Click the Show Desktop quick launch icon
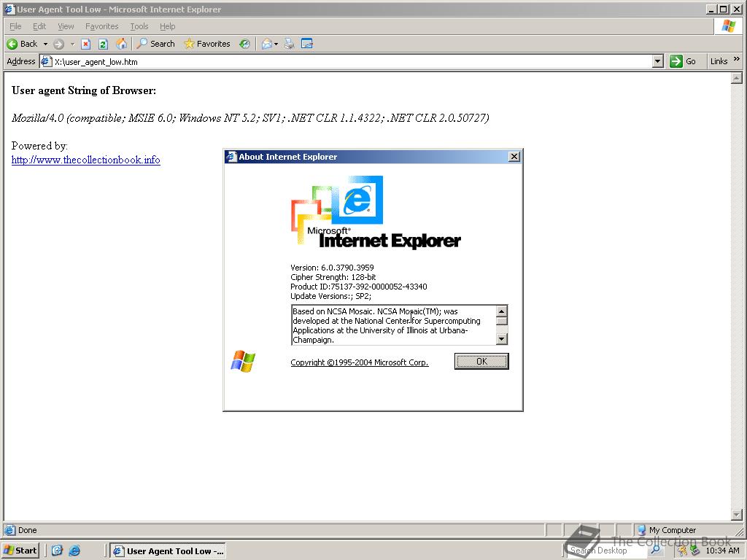This screenshot has height=560, width=747. tap(57, 551)
